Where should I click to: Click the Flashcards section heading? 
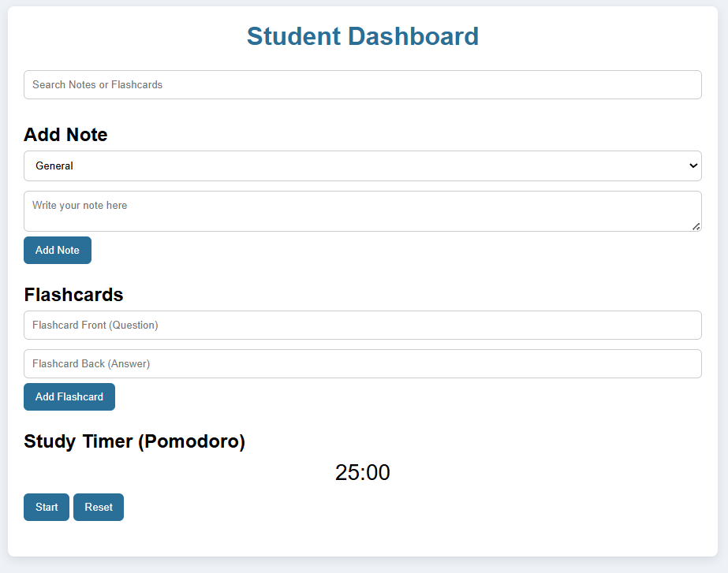[73, 295]
